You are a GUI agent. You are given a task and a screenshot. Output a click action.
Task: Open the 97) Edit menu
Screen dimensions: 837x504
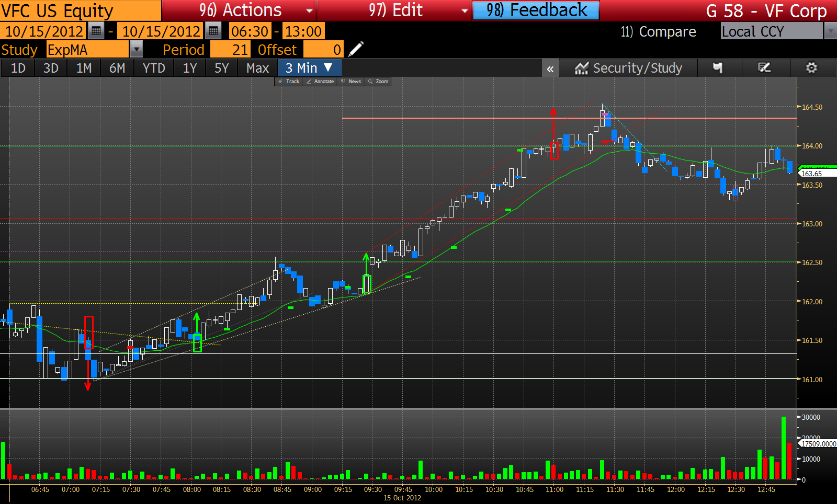[394, 10]
